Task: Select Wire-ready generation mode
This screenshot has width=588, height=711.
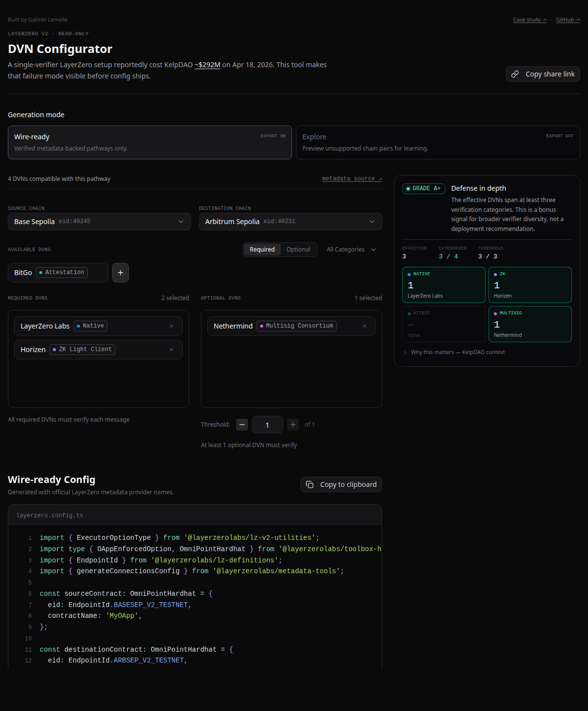Action: [x=150, y=142]
